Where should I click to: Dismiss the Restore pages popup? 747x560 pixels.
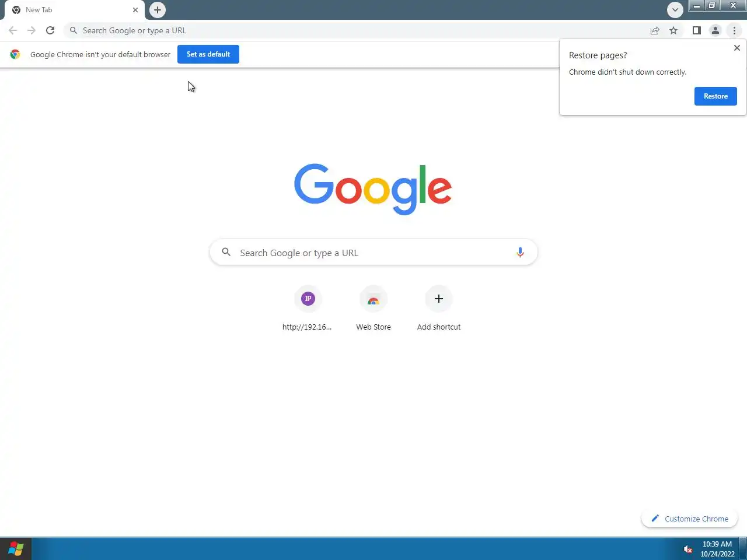pos(736,48)
